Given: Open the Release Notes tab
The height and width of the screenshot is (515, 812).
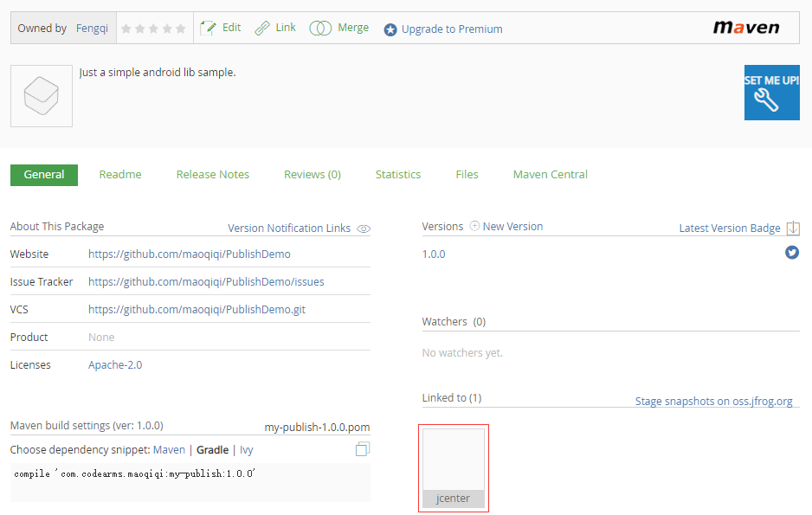Looking at the screenshot, I should [x=212, y=175].
